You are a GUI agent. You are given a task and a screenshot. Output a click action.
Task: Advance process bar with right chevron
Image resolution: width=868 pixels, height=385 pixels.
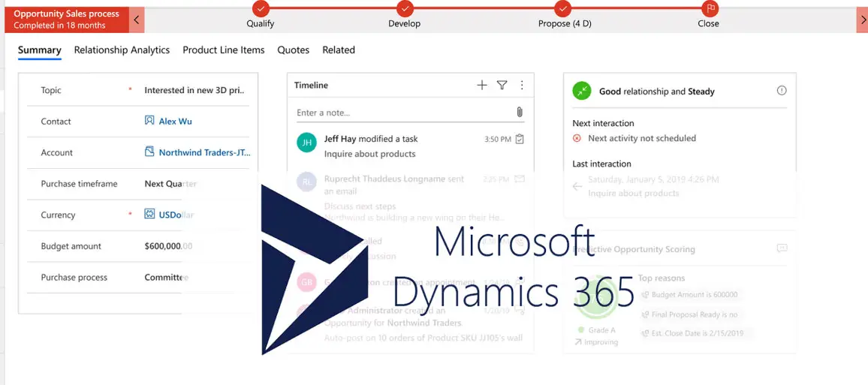point(863,21)
